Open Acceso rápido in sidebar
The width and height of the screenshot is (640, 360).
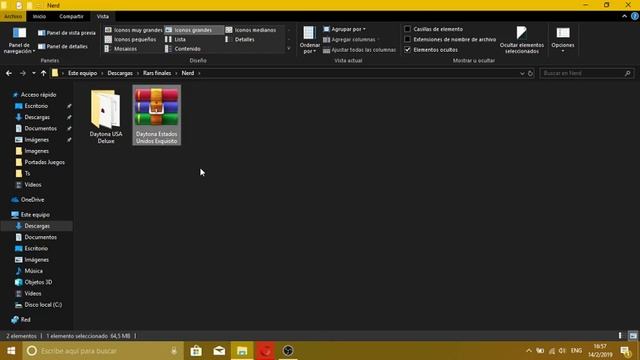(34, 95)
